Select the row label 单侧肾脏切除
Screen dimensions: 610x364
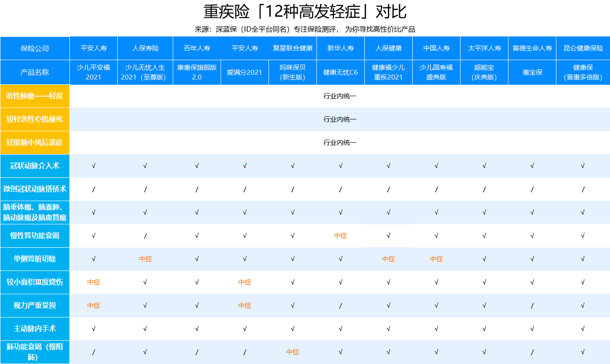point(35,259)
